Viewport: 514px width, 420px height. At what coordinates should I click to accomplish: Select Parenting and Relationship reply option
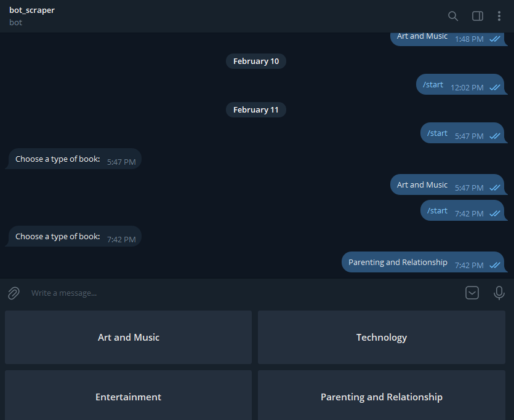pyautogui.click(x=381, y=397)
